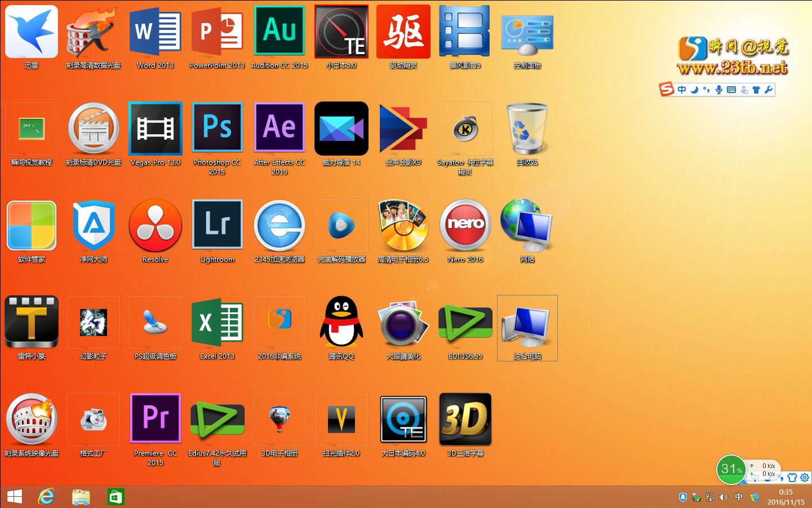Open network tray icon
The width and height of the screenshot is (812, 508).
pyautogui.click(x=710, y=497)
